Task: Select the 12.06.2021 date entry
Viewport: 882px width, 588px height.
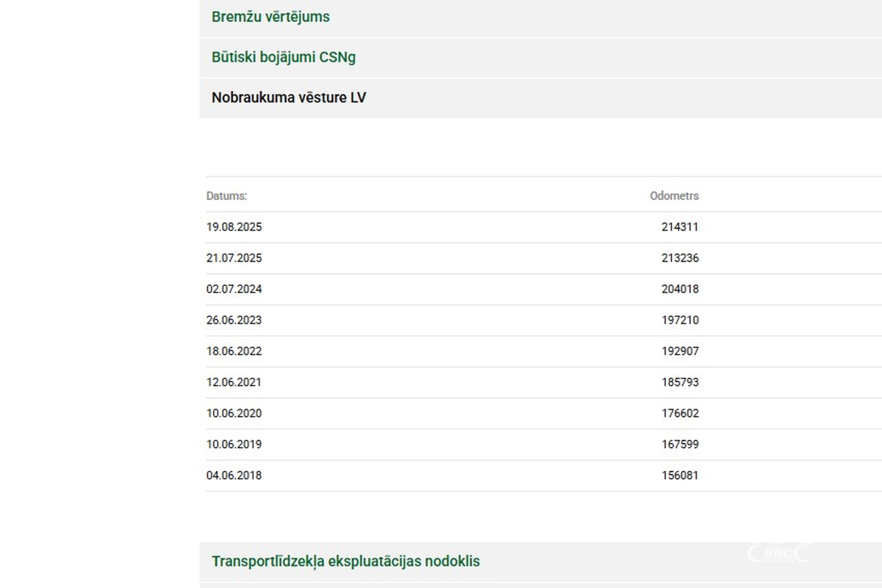Action: 234,382
